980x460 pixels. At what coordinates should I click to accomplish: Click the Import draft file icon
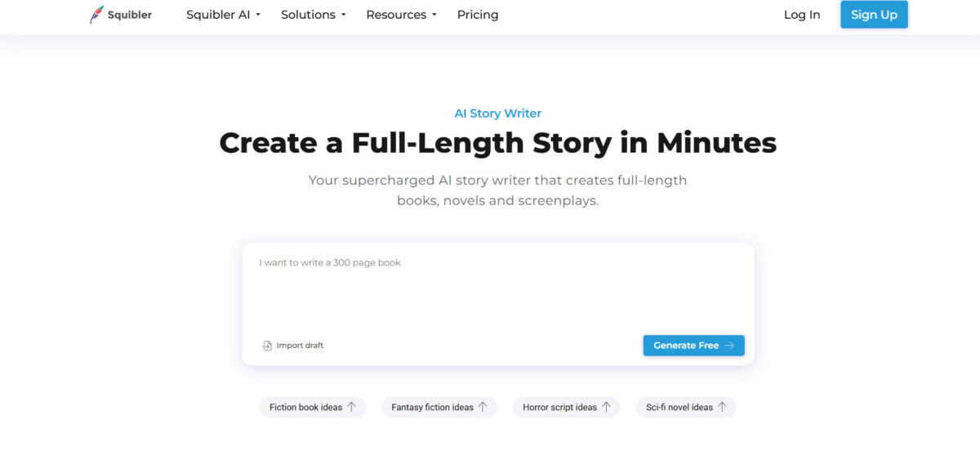coord(267,346)
